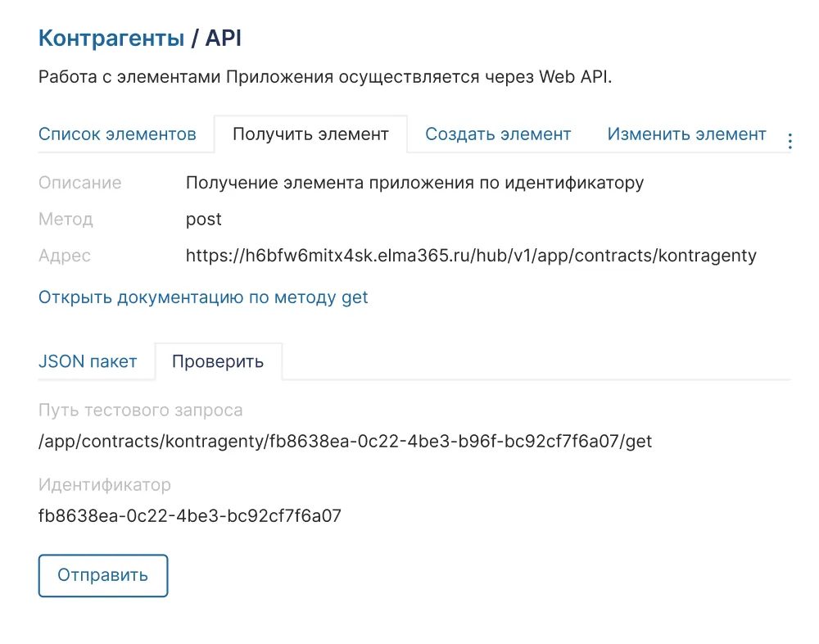Open documentation link for get method

point(203,297)
